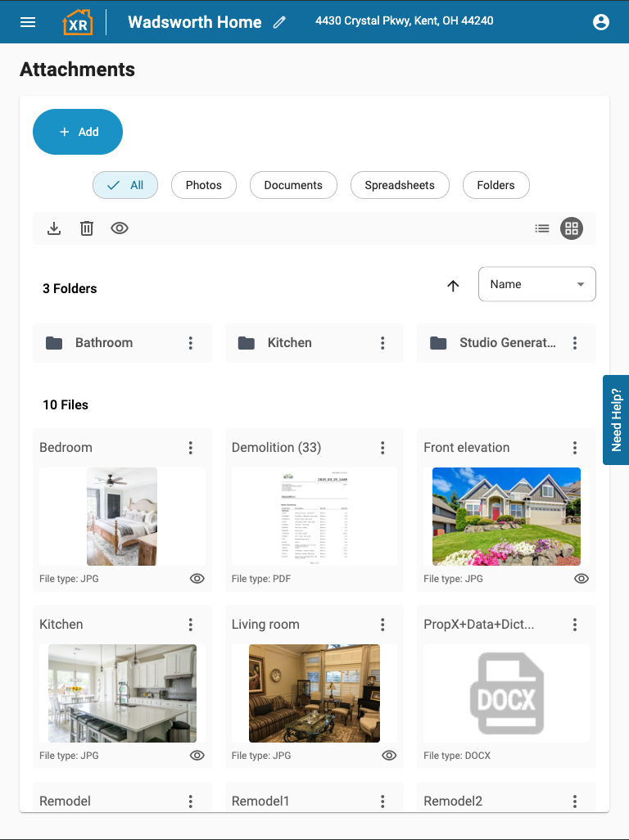629x840 pixels.
Task: Click the PropX+Data+Dict... file name
Action: tap(479, 625)
